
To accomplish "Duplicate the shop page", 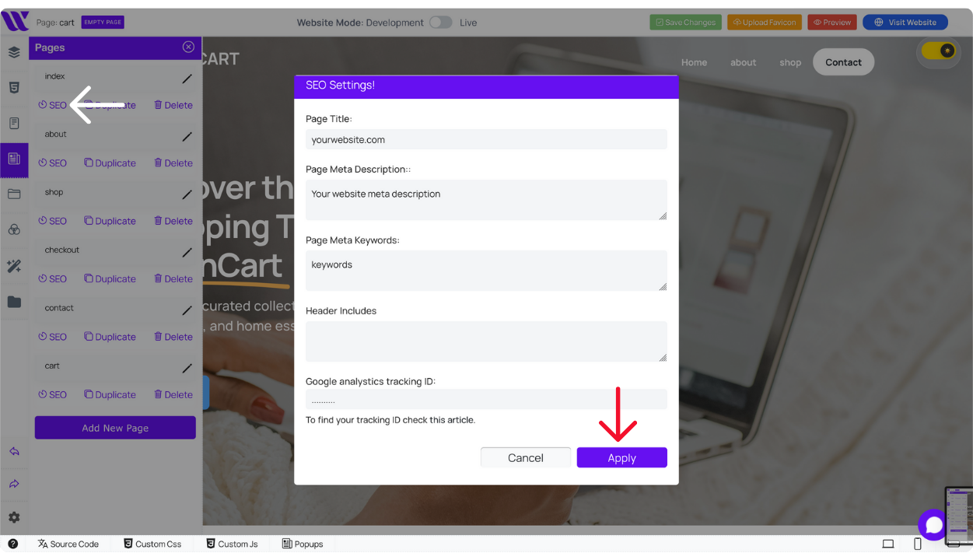I will [x=110, y=221].
